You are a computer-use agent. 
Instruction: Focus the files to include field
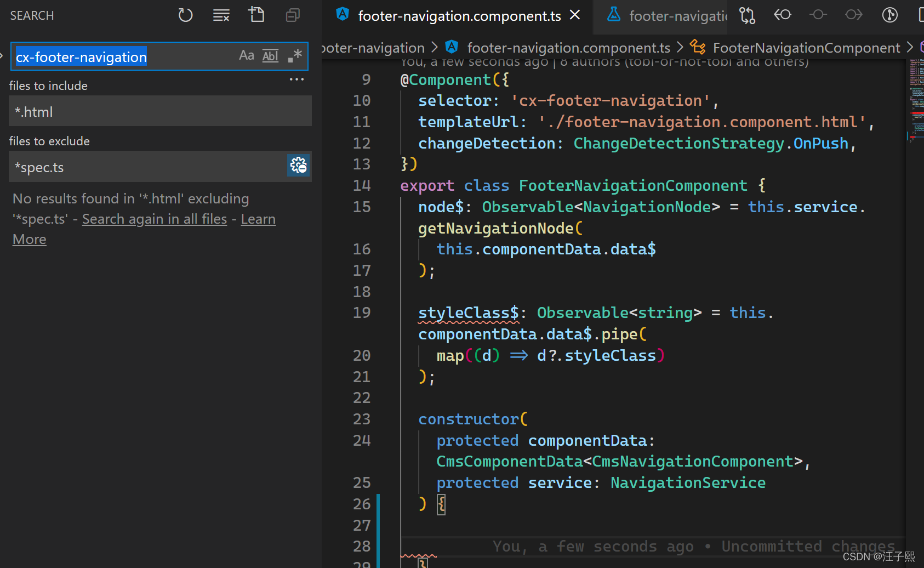(160, 111)
